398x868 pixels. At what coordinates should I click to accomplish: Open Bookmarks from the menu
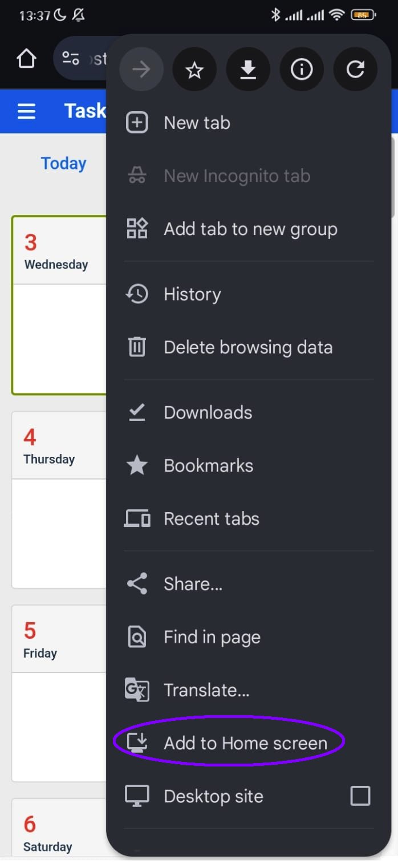click(x=208, y=465)
